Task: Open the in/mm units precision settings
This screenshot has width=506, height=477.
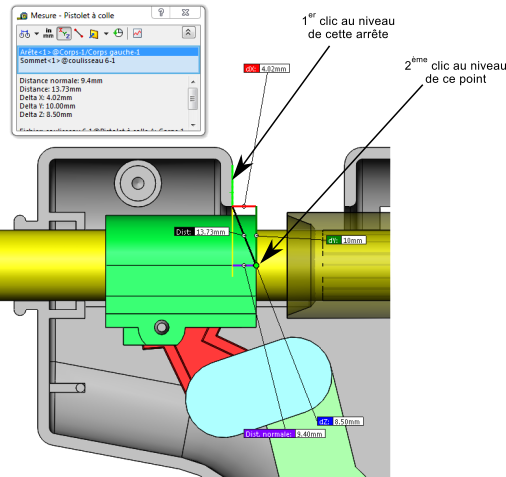Action: [48, 33]
